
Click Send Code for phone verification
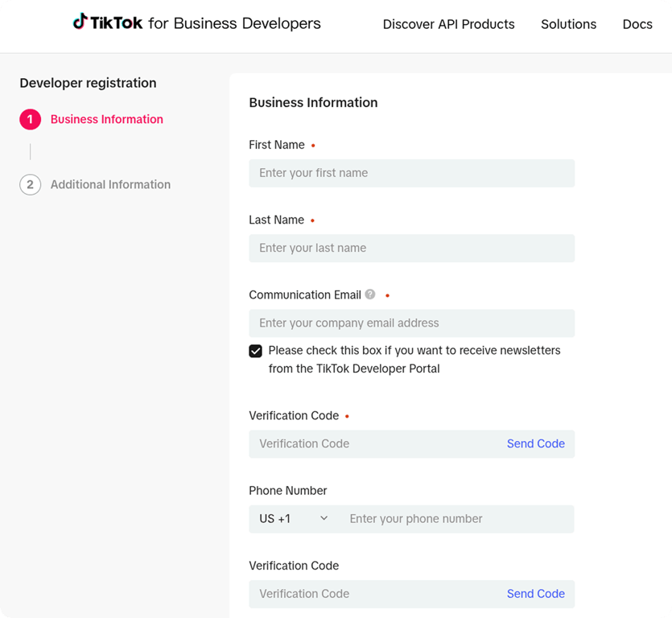[x=536, y=594]
